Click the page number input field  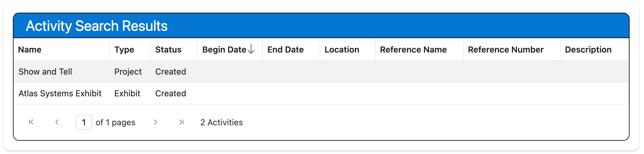click(84, 122)
